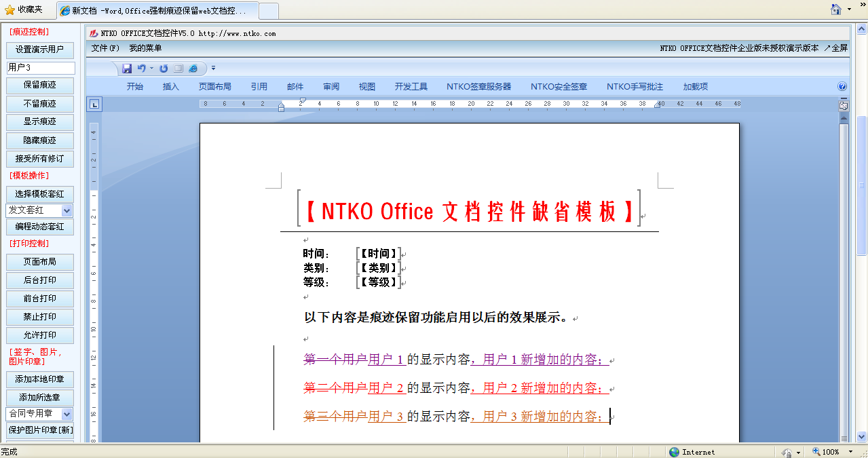Click the favorites star icon
868x458 pixels.
coord(10,9)
